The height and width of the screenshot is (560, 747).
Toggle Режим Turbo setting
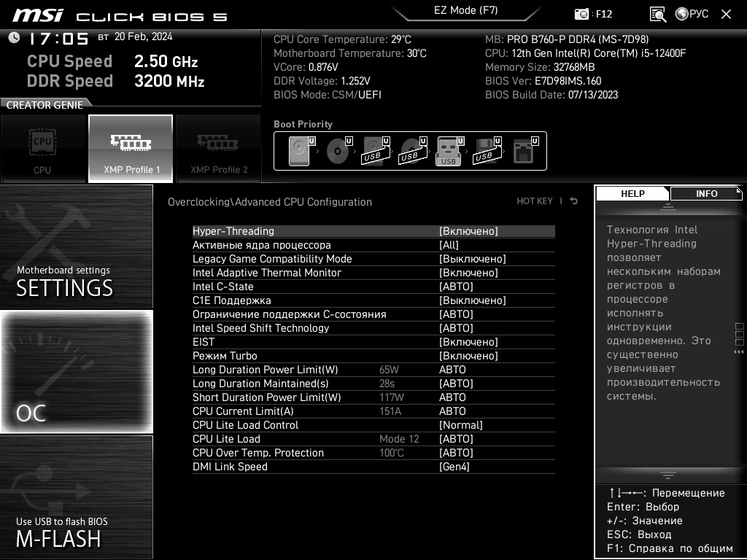(373, 356)
